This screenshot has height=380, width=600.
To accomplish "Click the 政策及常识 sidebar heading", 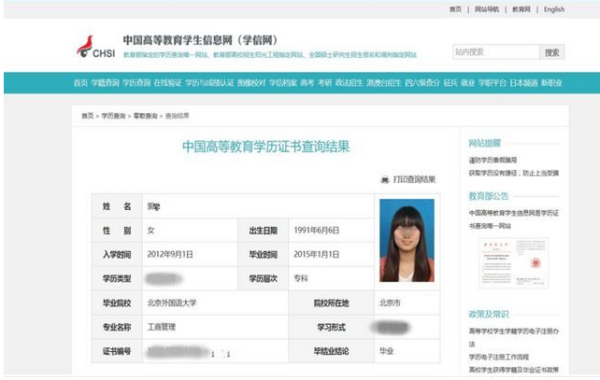I will click(x=488, y=314).
